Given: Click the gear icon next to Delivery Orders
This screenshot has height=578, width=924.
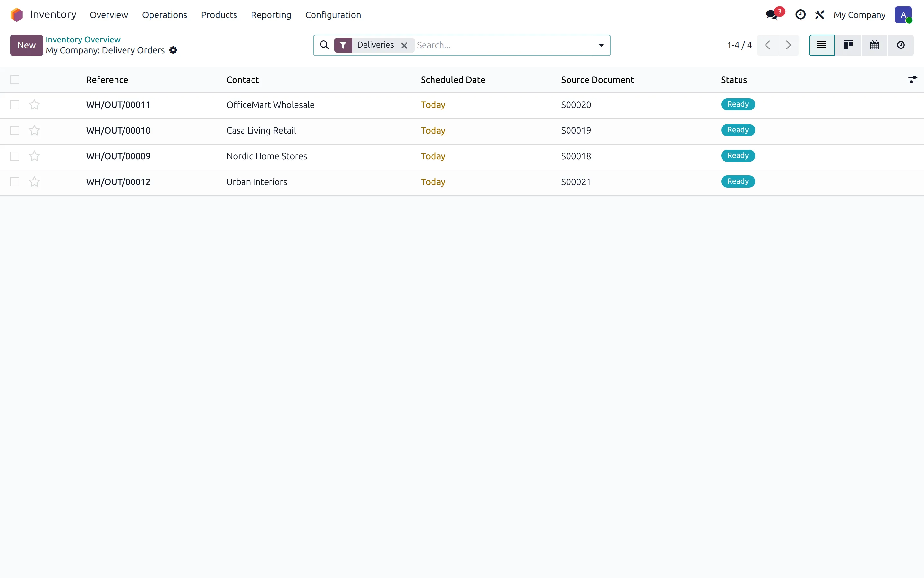Looking at the screenshot, I should [x=173, y=50].
